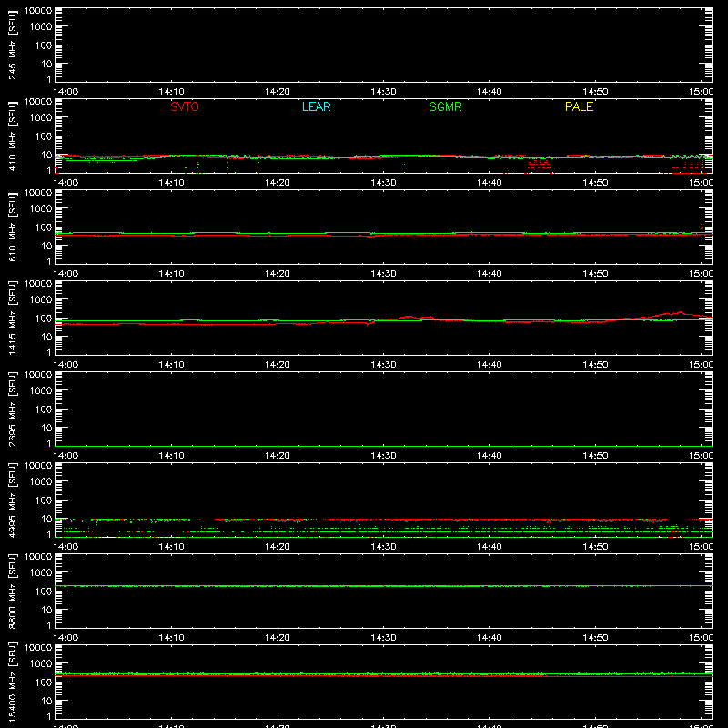Screen dimensions: 728x728
Task: Click the 100 tick label on the 8800 MHz axis
Action: (x=44, y=591)
